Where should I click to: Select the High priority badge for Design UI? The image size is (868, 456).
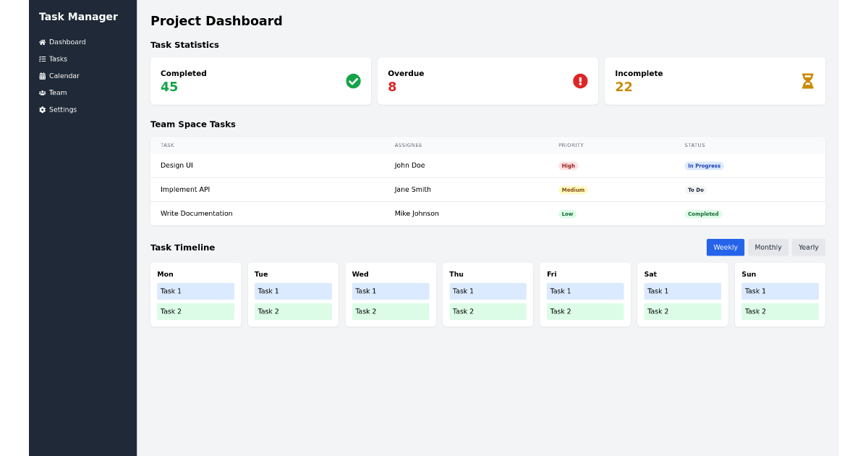(x=568, y=165)
